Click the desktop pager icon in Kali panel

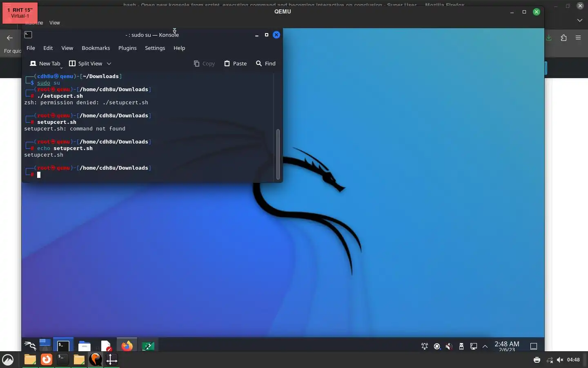click(x=45, y=345)
